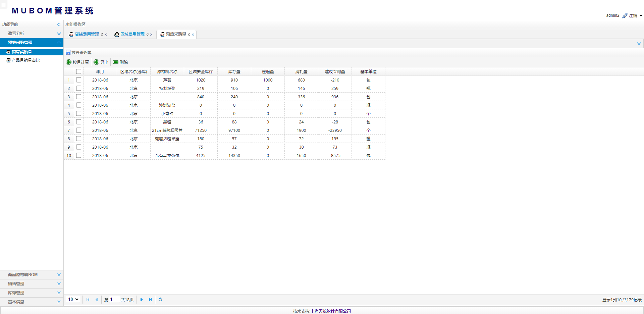Check the row 10 金萱乌龙茶包 checkbox
The height and width of the screenshot is (314, 644).
click(78, 155)
